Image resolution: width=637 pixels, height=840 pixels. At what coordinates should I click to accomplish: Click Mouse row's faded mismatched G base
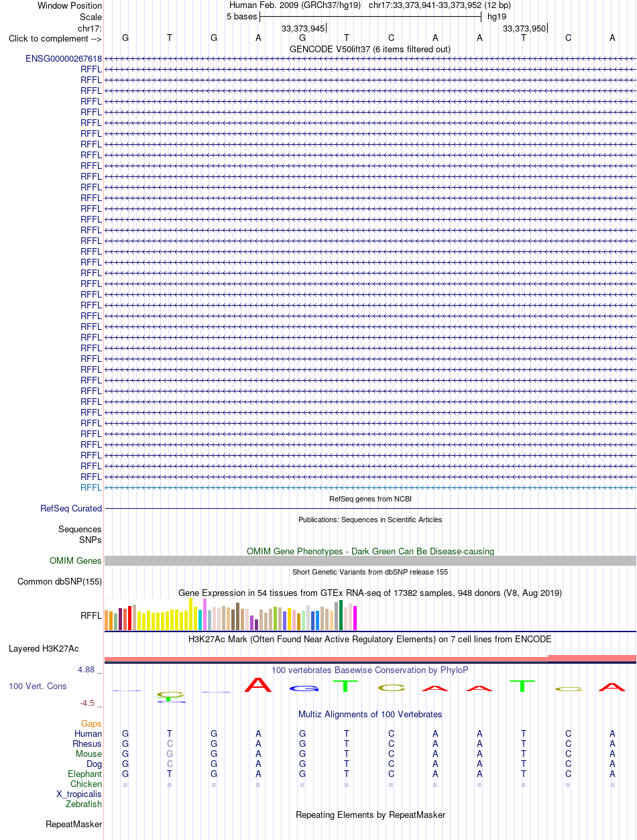point(170,754)
